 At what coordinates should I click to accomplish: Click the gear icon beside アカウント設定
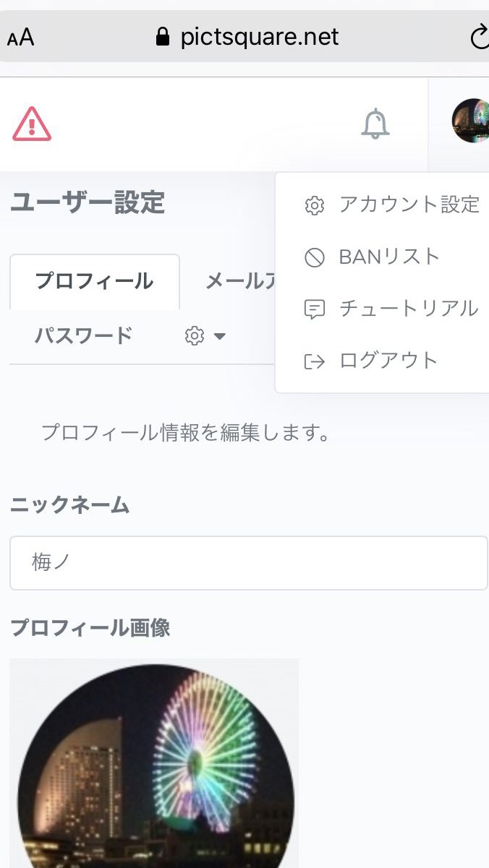(x=315, y=205)
